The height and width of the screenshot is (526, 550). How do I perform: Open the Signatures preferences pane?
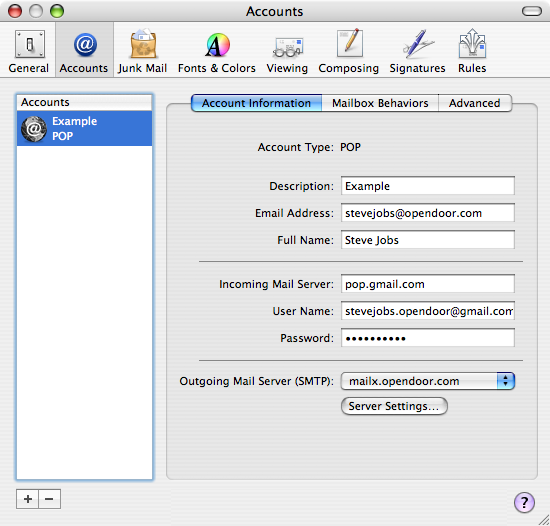pyautogui.click(x=417, y=52)
